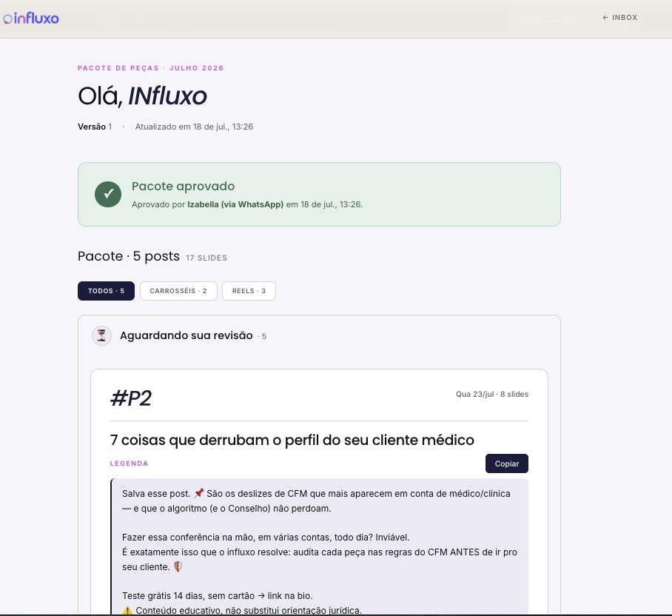
Task: Click 'PACOTE DE PEÇAS · JULHO 2026' label
Action: [150, 67]
